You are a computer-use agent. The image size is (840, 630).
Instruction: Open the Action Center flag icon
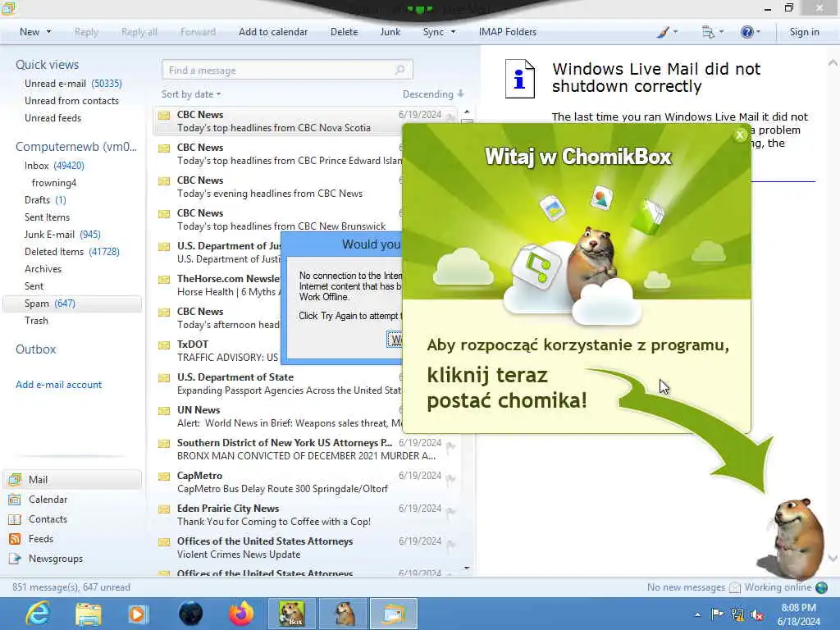pyautogui.click(x=717, y=614)
